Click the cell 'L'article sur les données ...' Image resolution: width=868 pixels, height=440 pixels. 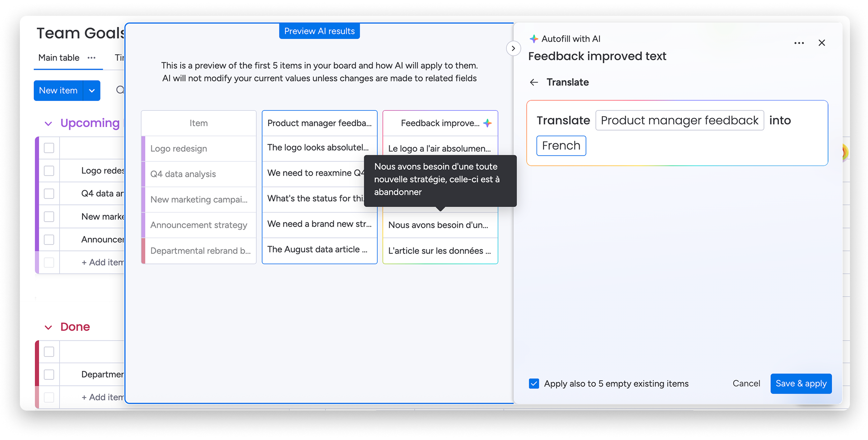440,251
